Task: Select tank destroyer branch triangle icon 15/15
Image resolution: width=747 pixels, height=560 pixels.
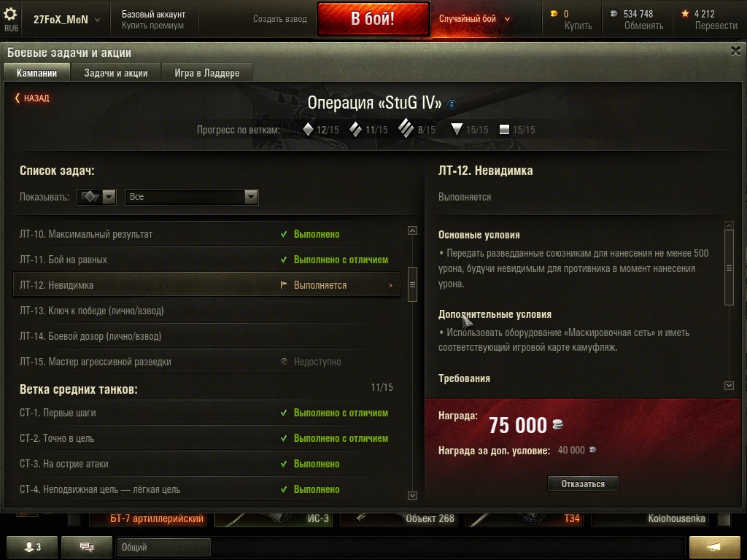Action: click(457, 129)
